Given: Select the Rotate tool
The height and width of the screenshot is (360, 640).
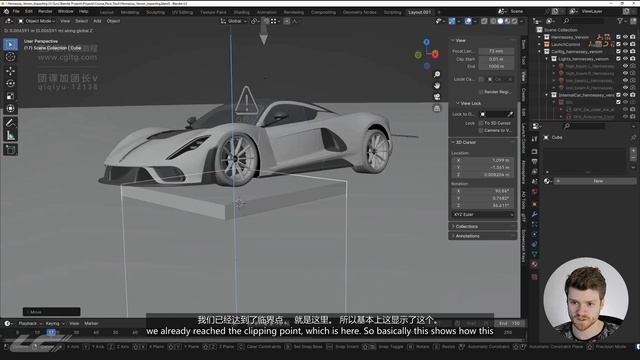Looking at the screenshot, I should pos(11,83).
